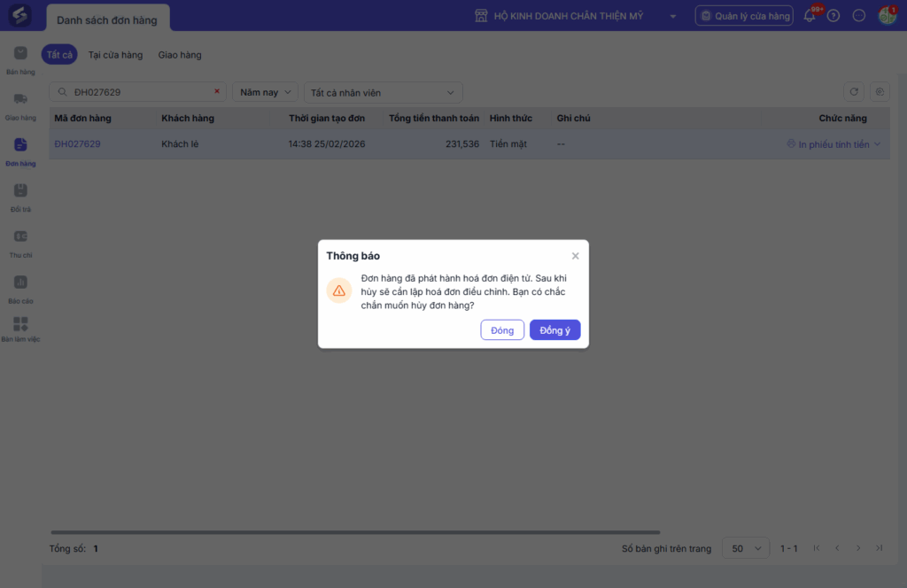Click In phiếu tính tiền link
Viewport: 907px width, 588px height.
pyautogui.click(x=833, y=144)
